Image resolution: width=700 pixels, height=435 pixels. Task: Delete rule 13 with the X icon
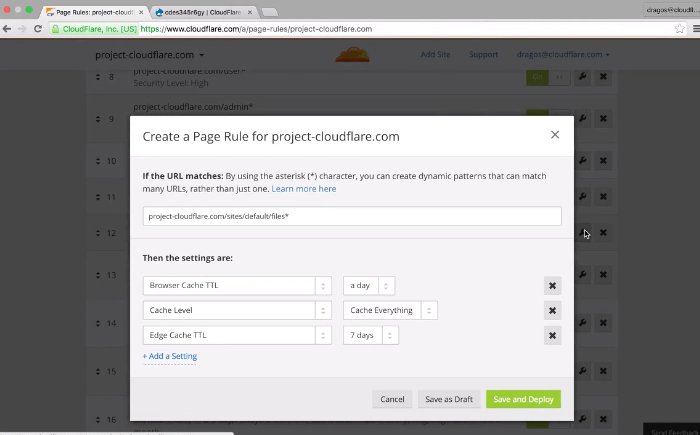tap(603, 275)
